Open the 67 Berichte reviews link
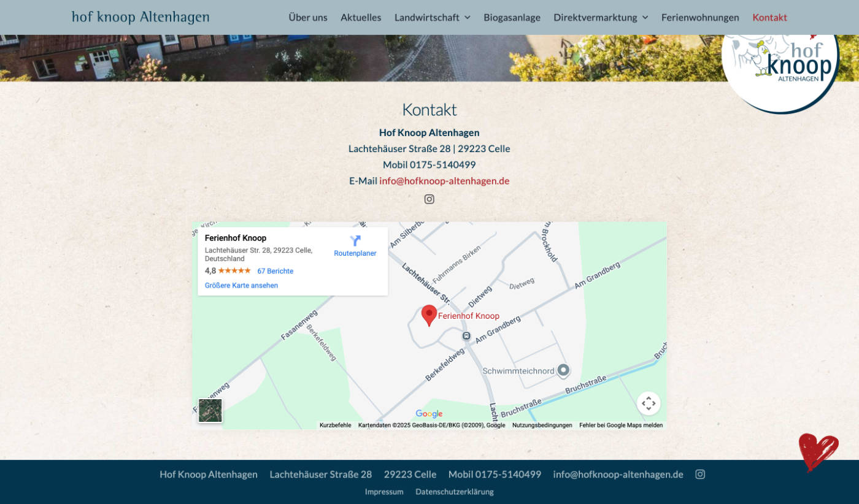This screenshot has width=859, height=504. (275, 271)
